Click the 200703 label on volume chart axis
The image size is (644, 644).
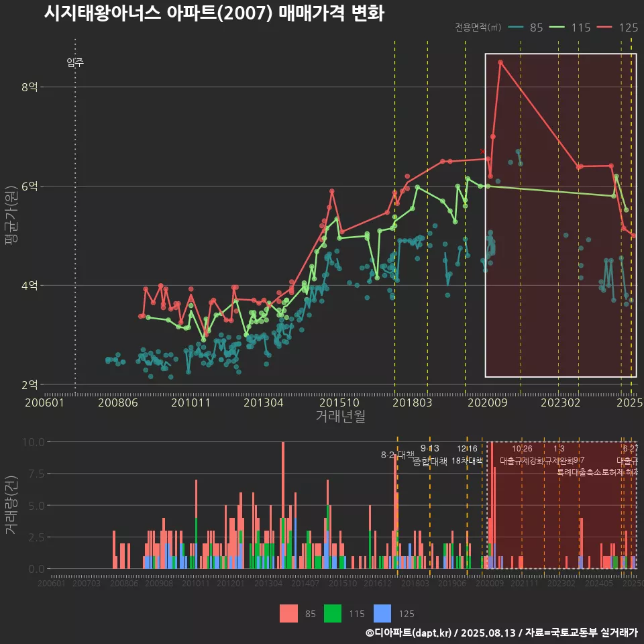pyautogui.click(x=87, y=583)
